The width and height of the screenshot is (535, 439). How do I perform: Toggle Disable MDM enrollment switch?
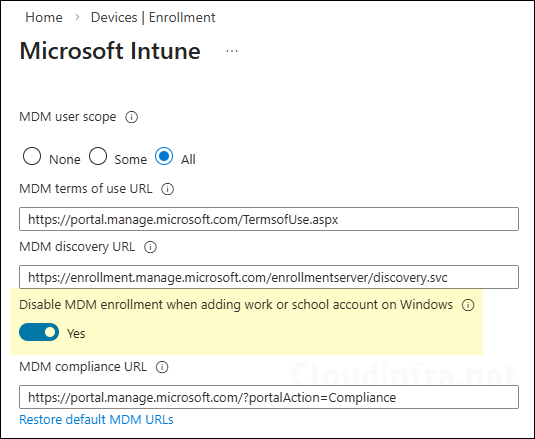click(39, 332)
